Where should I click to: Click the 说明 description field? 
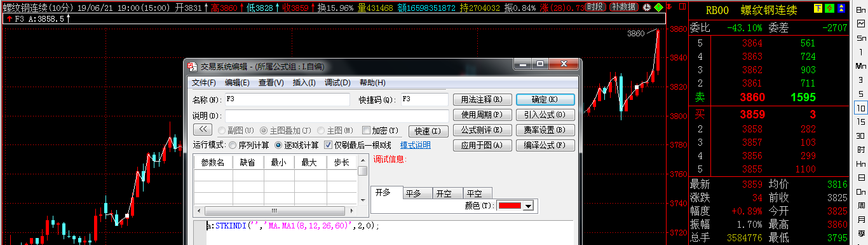[336, 115]
